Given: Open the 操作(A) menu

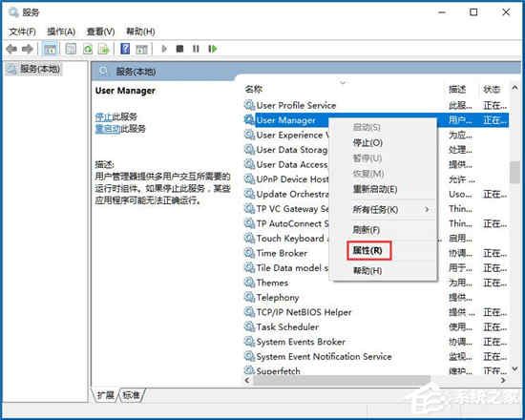Looking at the screenshot, I should [61, 31].
